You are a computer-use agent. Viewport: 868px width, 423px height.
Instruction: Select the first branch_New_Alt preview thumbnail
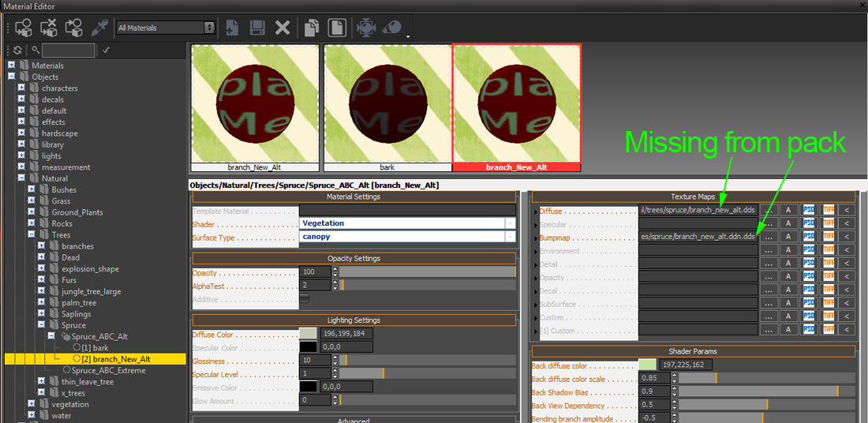pos(255,108)
